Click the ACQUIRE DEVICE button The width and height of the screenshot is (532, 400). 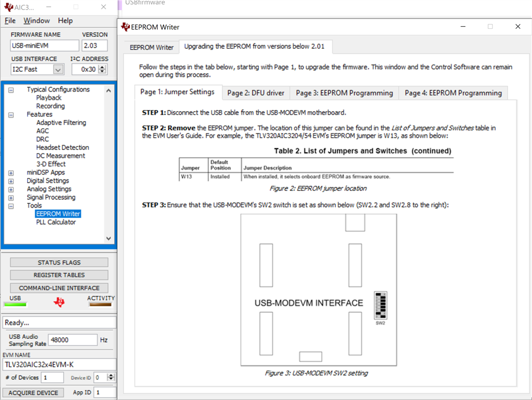[x=33, y=393]
